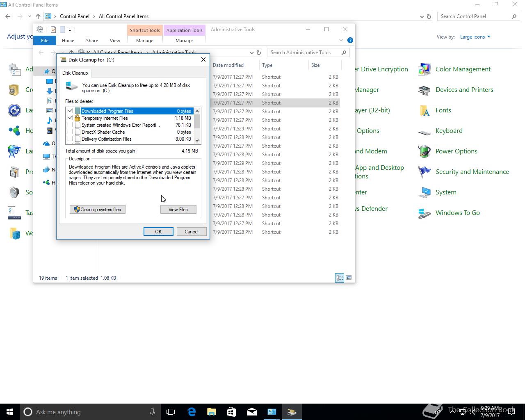Open recent locations dropdown in Control Panel
Screen dimensions: 525x420
pyautogui.click(x=30, y=16)
